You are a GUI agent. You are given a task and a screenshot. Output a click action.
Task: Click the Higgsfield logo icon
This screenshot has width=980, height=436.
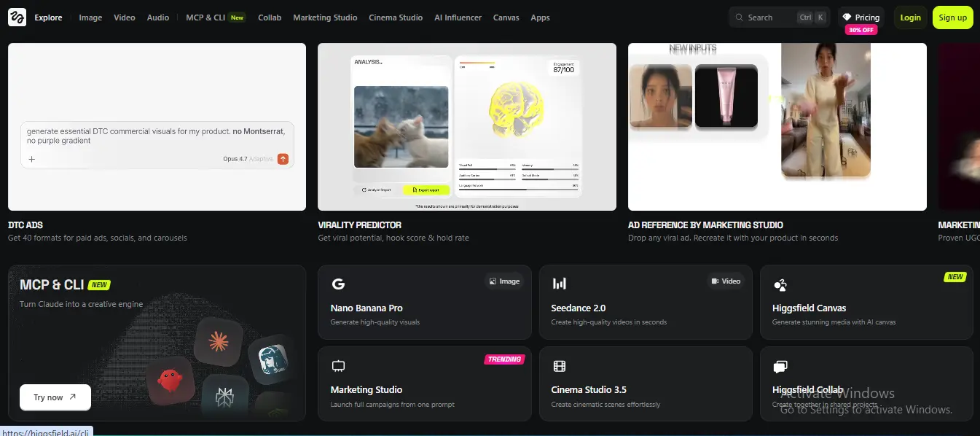(x=17, y=17)
